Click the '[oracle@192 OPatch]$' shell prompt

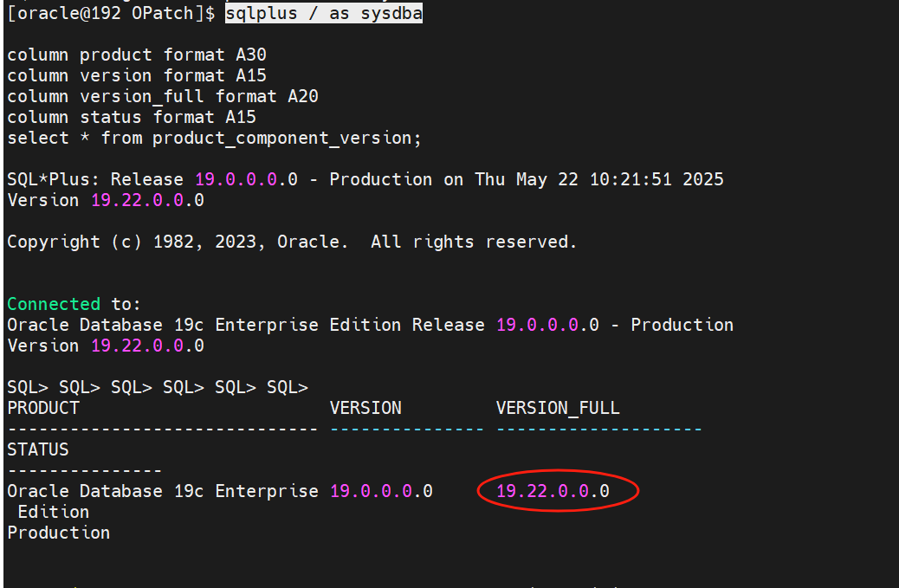click(x=111, y=13)
